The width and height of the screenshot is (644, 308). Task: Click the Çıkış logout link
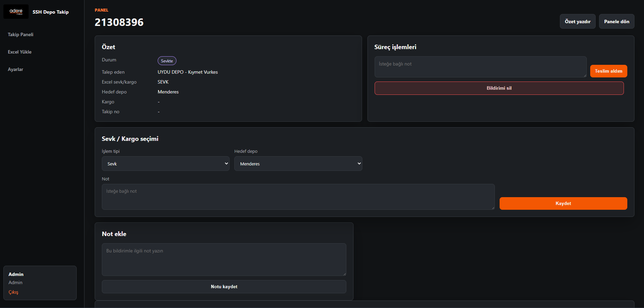pos(14,292)
